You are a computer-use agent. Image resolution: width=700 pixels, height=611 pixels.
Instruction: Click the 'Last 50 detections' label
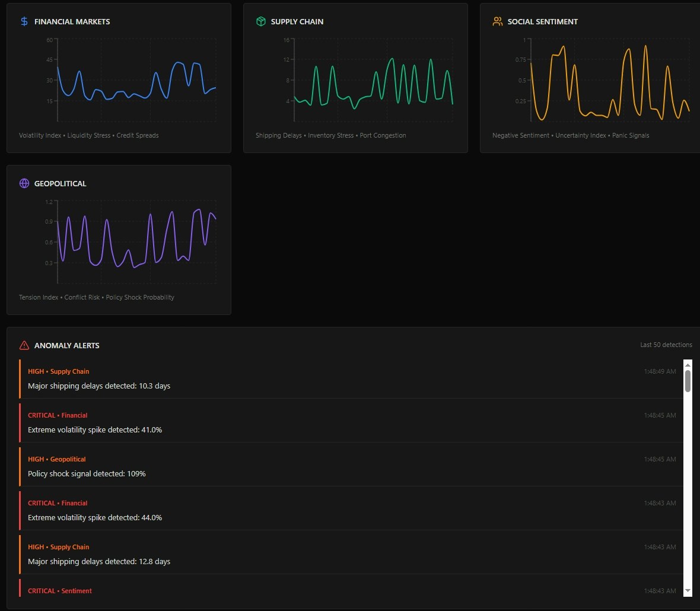click(x=666, y=345)
